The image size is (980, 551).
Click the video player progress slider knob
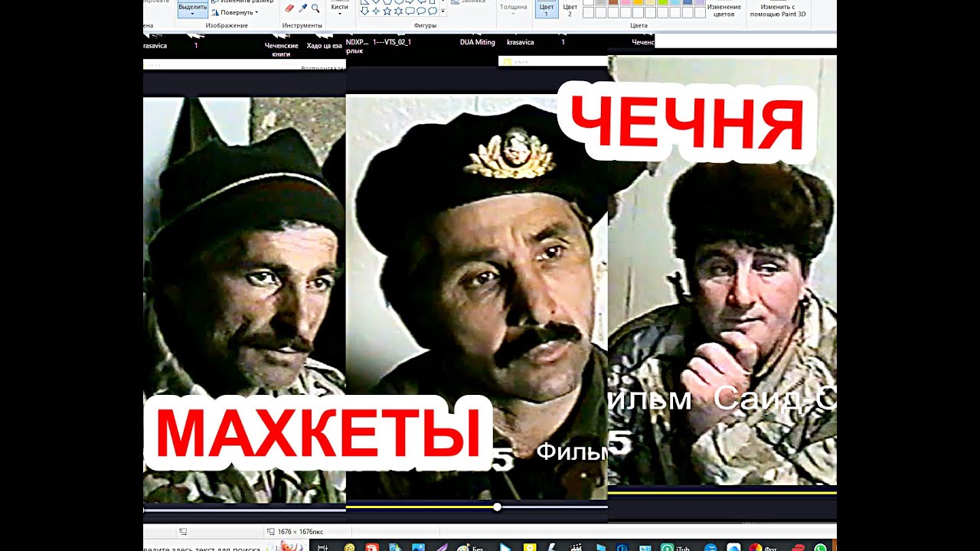click(x=498, y=507)
